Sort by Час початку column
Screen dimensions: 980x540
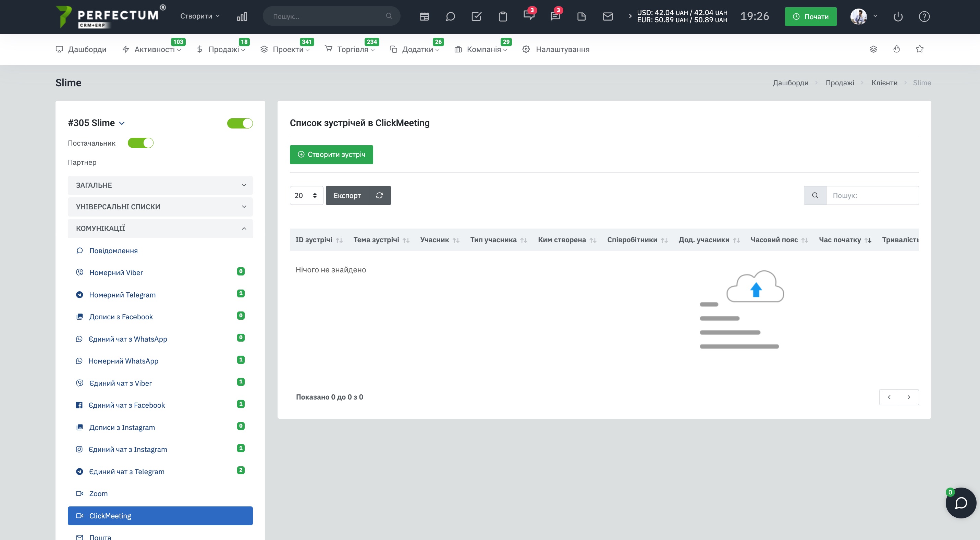[845, 240]
